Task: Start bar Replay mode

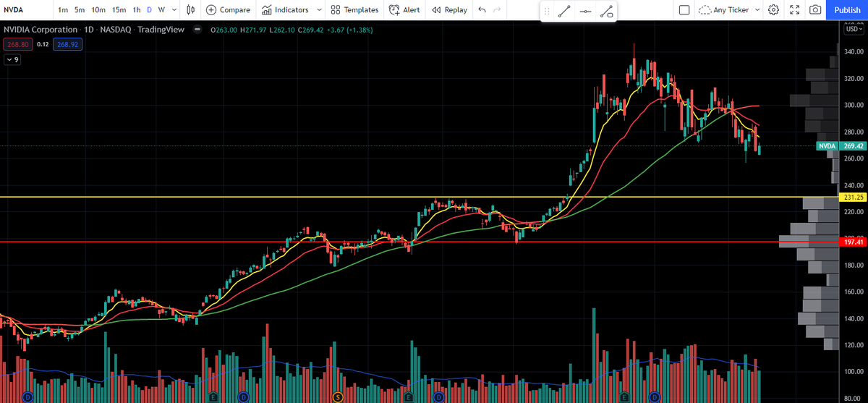Action: [x=449, y=10]
